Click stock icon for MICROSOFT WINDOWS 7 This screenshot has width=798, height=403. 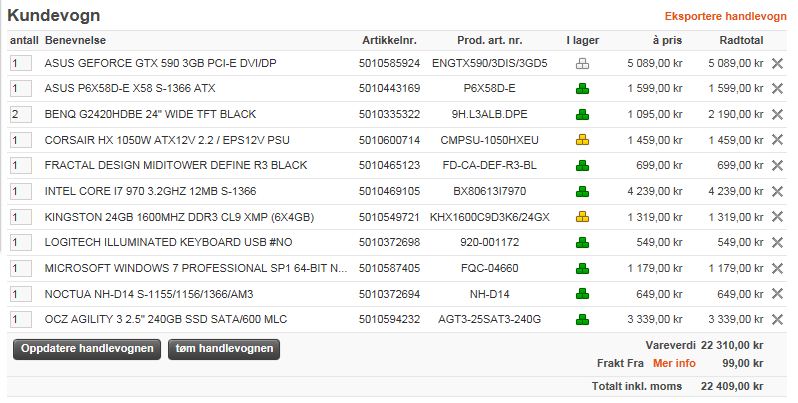pos(582,268)
